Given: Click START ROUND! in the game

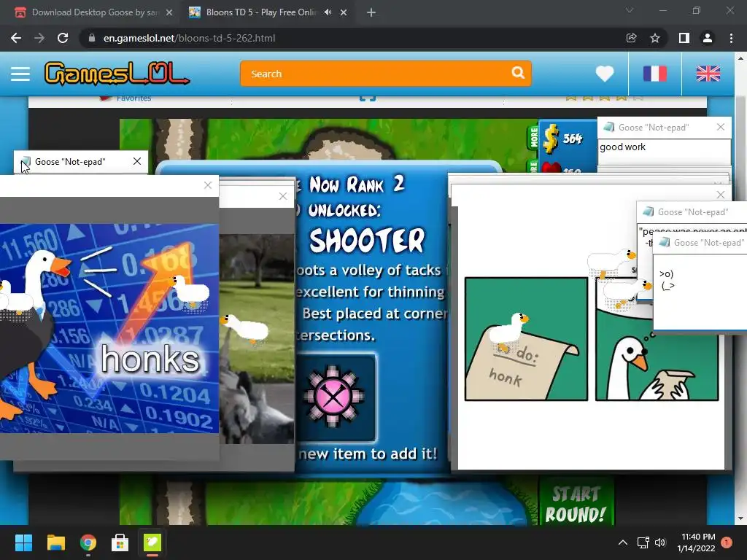Looking at the screenshot, I should coord(576,504).
